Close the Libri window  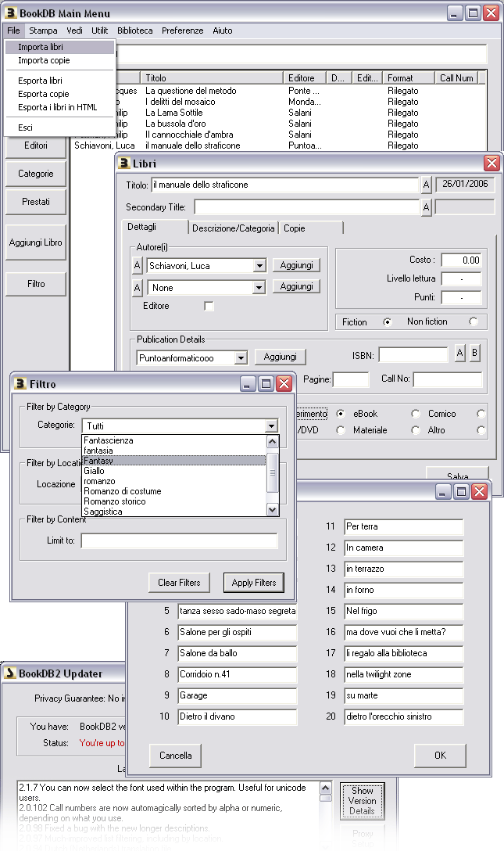point(491,163)
